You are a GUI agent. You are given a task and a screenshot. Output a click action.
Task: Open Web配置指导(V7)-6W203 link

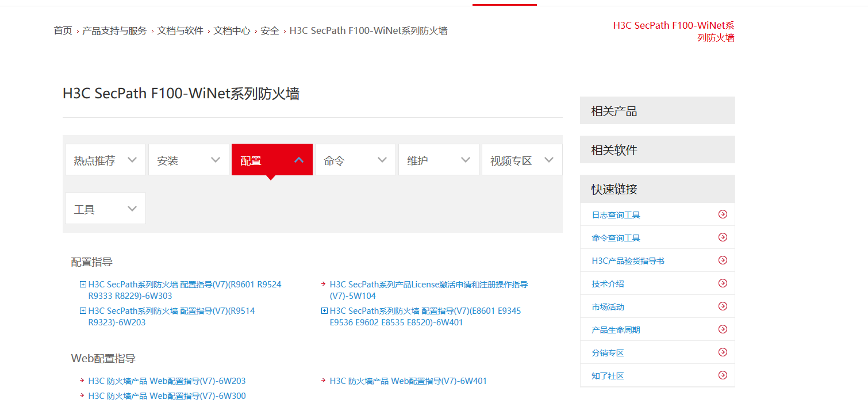(167, 381)
